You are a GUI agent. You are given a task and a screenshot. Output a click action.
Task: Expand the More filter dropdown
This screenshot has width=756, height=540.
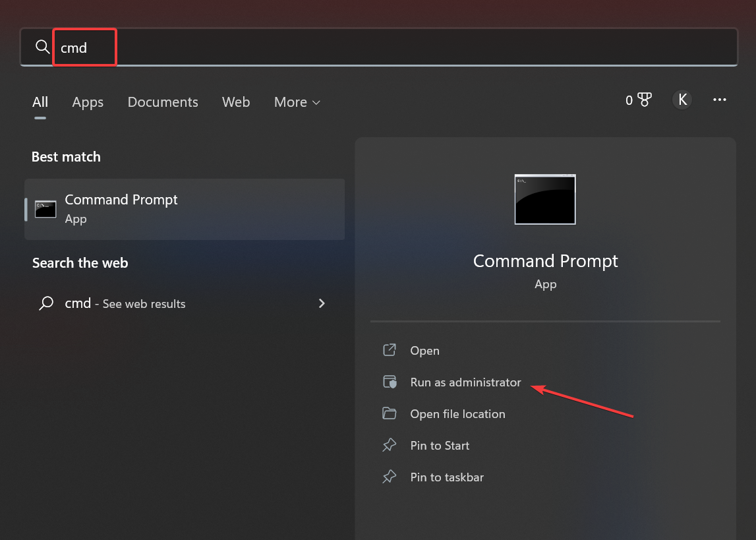(x=296, y=102)
